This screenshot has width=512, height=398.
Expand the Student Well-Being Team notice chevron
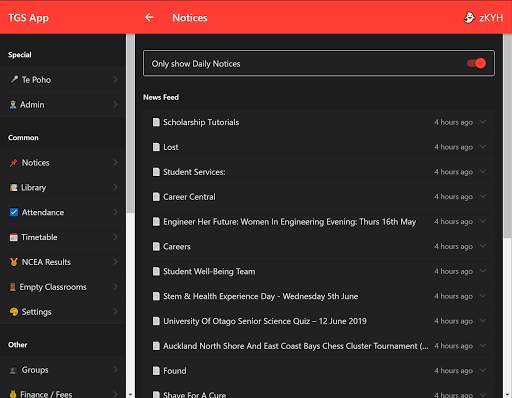(483, 271)
